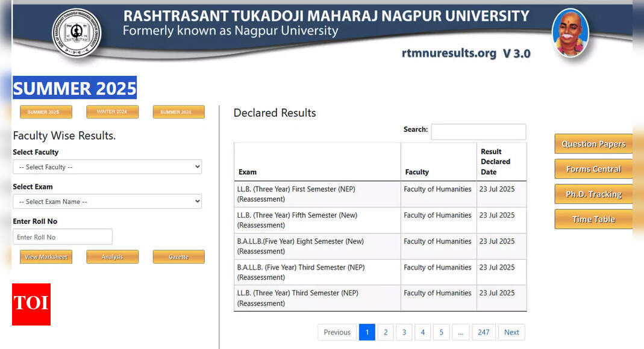Click the Enter Roll No field
Image resolution: width=644 pixels, height=349 pixels.
pos(63,237)
